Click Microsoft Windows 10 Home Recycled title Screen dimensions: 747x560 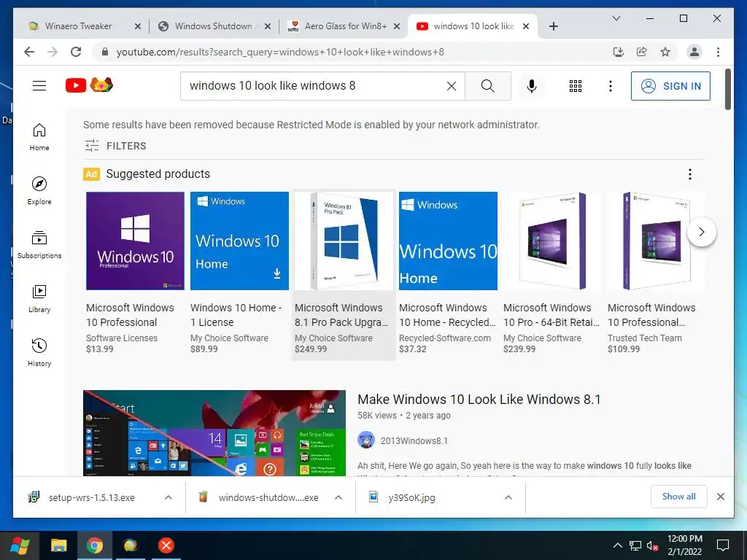(447, 315)
